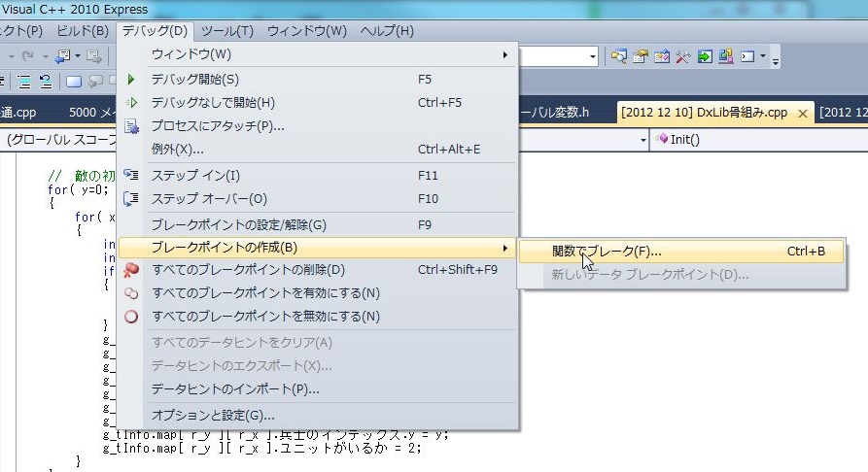Open the Init() member dropdown
868x472 pixels.
coord(758,140)
